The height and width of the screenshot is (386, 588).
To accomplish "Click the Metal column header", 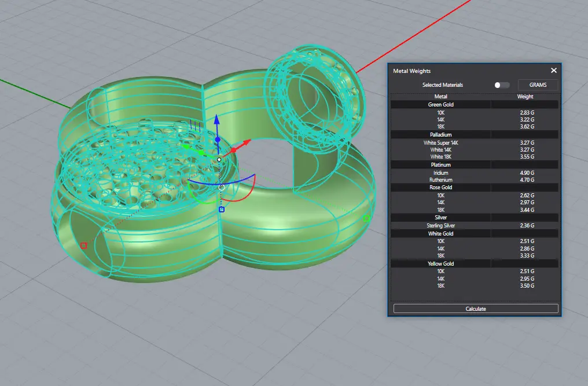I will [440, 97].
